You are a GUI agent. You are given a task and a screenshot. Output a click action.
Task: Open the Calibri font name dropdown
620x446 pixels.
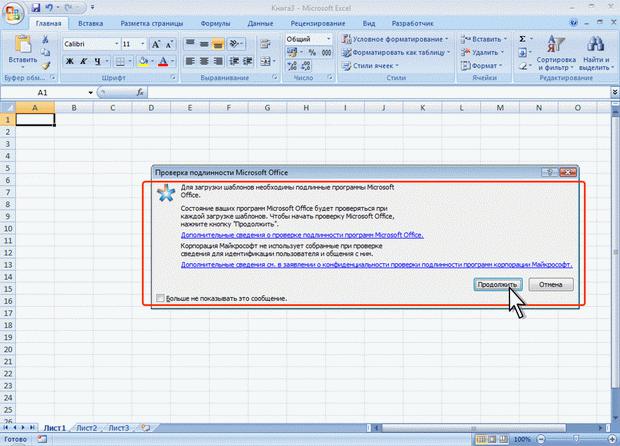pos(116,44)
